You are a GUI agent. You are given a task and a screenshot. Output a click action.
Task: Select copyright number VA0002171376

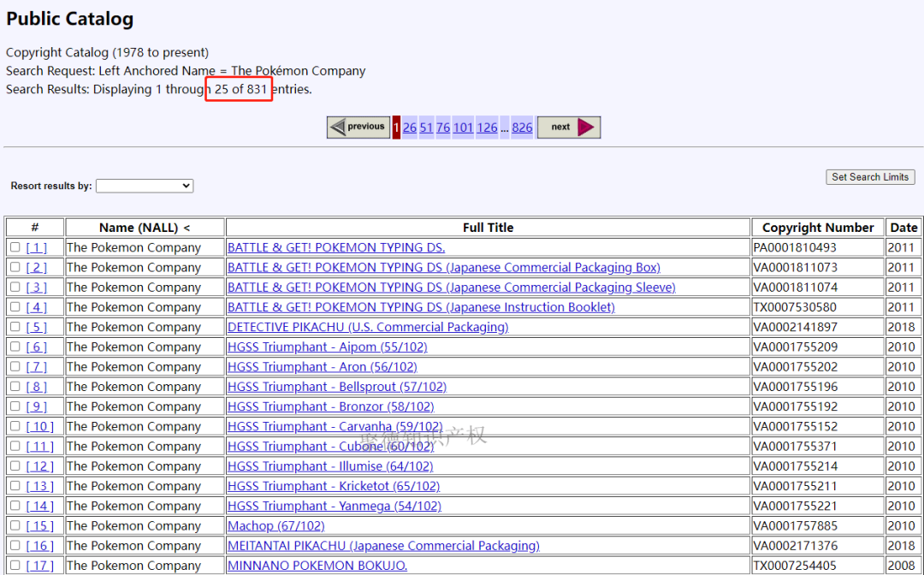pyautogui.click(x=795, y=546)
